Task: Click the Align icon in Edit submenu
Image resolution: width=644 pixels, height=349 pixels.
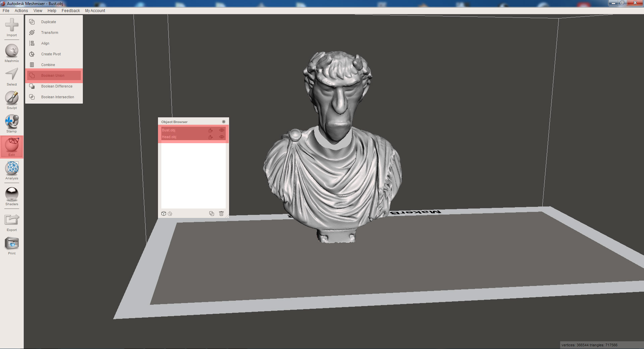Action: coord(32,43)
